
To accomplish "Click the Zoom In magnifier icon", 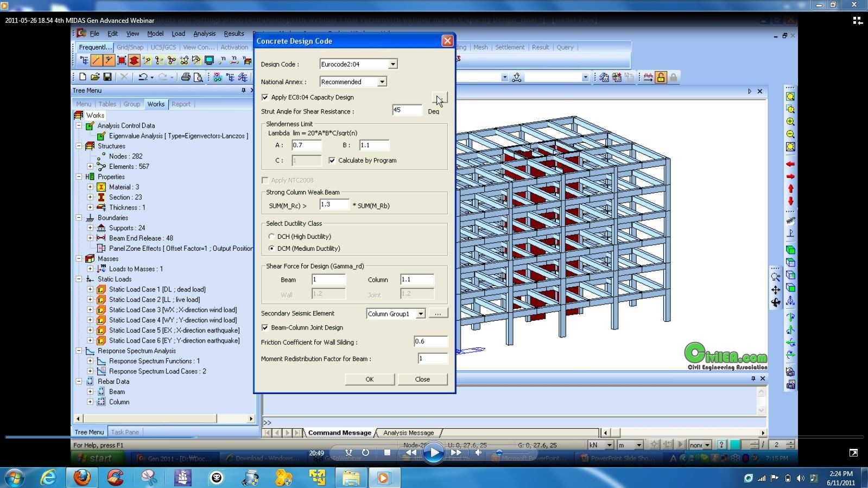I will pyautogui.click(x=790, y=122).
